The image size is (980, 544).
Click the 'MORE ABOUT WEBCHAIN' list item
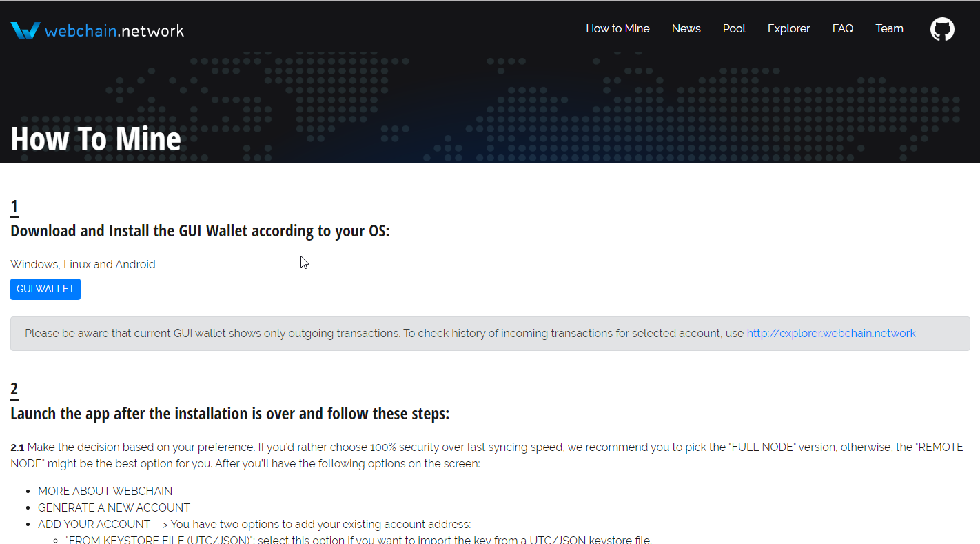click(105, 491)
